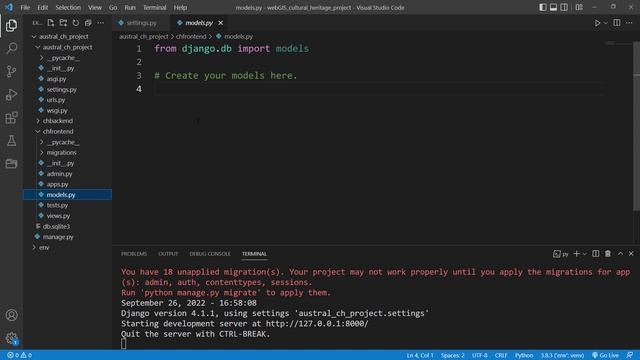The height and width of the screenshot is (360, 640).
Task: Open the Run dropdown arrow beside play
Action: 606,23
